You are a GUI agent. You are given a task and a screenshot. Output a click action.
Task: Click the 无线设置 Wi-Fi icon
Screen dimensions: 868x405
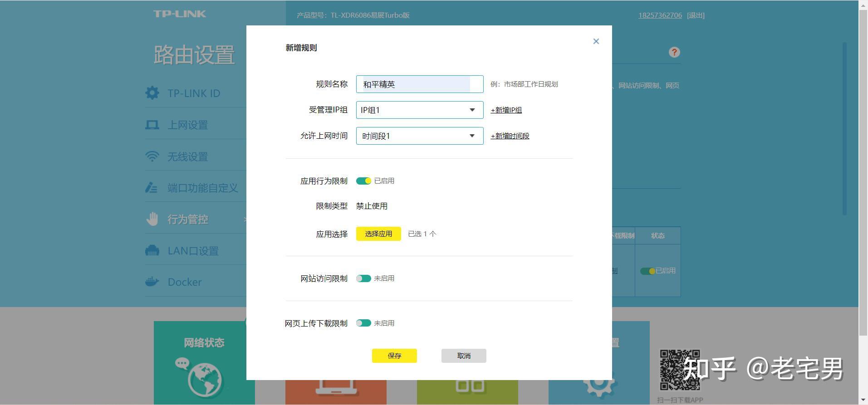coord(152,156)
